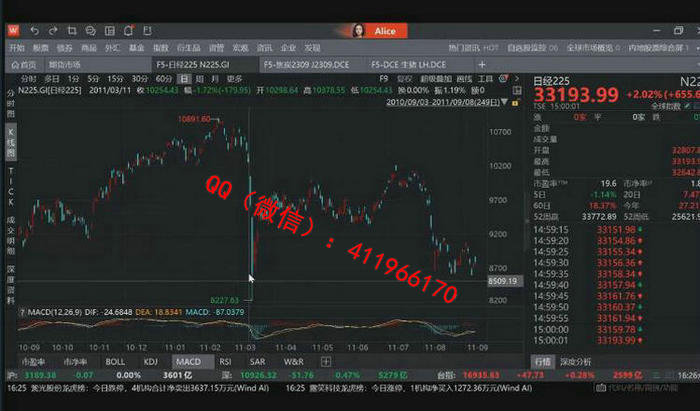Click 深度分析 tab button
Viewport: 700px width, 411px height.
pyautogui.click(x=575, y=361)
